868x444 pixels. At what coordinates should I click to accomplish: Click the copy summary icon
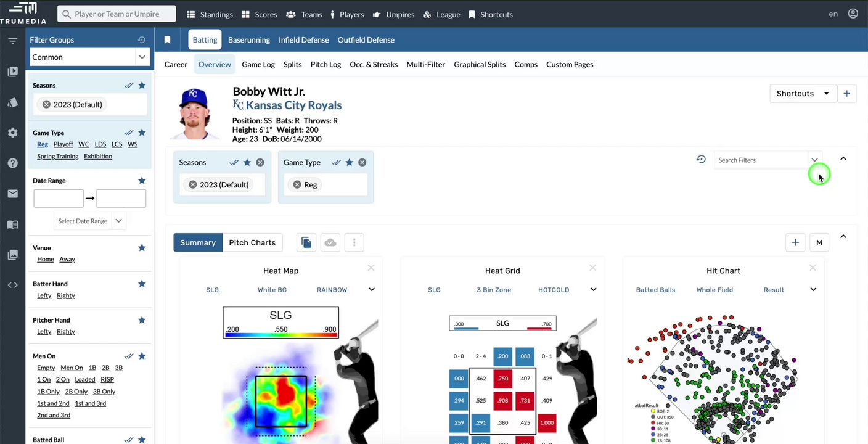[306, 242]
